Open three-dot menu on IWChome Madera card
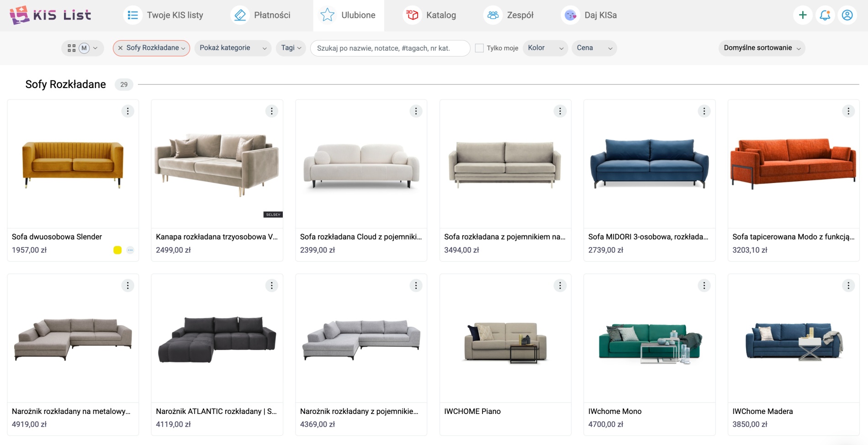This screenshot has width=868, height=445. (848, 286)
